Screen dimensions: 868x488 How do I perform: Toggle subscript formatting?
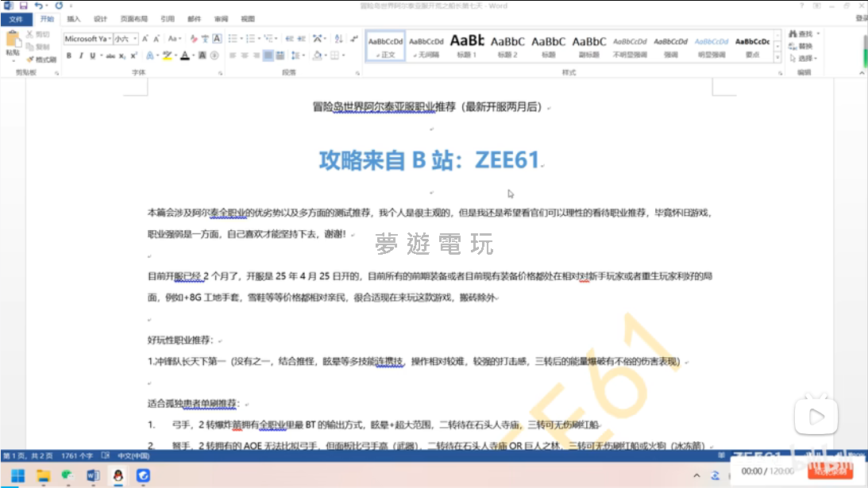coord(122,56)
